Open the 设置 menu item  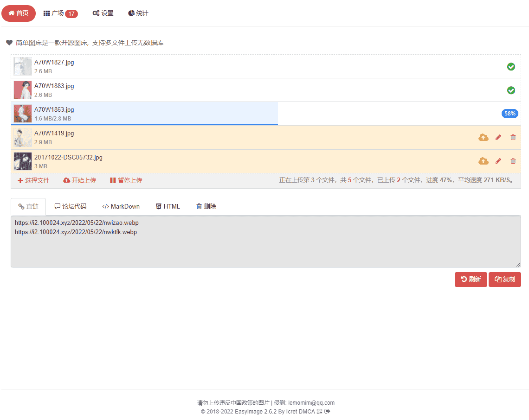click(x=103, y=13)
